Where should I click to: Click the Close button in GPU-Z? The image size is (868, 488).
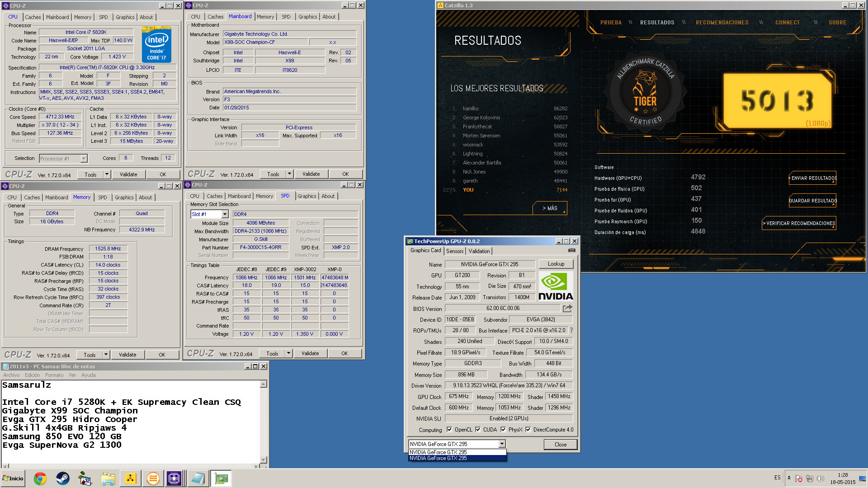pos(561,445)
